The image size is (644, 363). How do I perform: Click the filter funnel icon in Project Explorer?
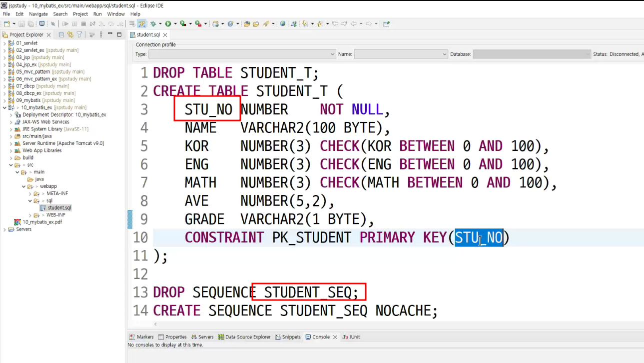click(x=79, y=34)
